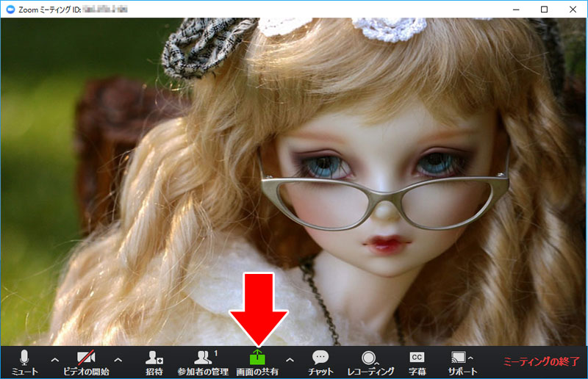
Task: Expand audio options chevron beside ミュート
Action: click(54, 359)
